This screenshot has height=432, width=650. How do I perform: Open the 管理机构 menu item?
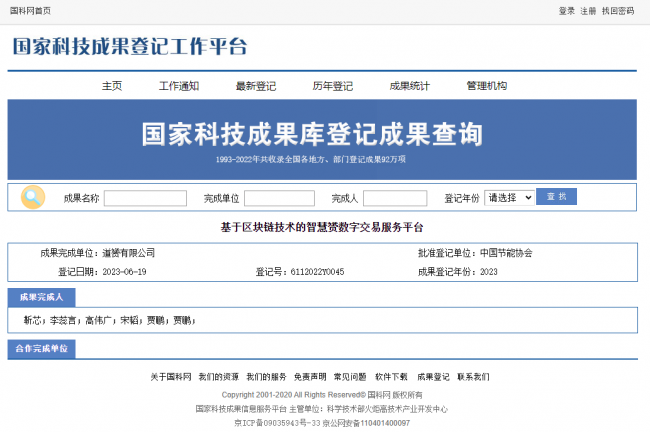pyautogui.click(x=487, y=86)
